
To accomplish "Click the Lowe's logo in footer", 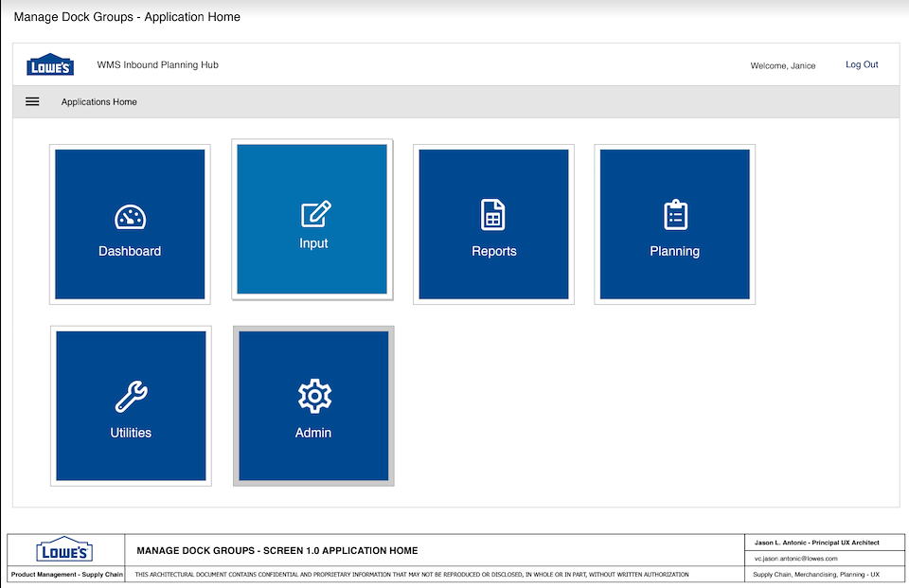I will [x=64, y=549].
